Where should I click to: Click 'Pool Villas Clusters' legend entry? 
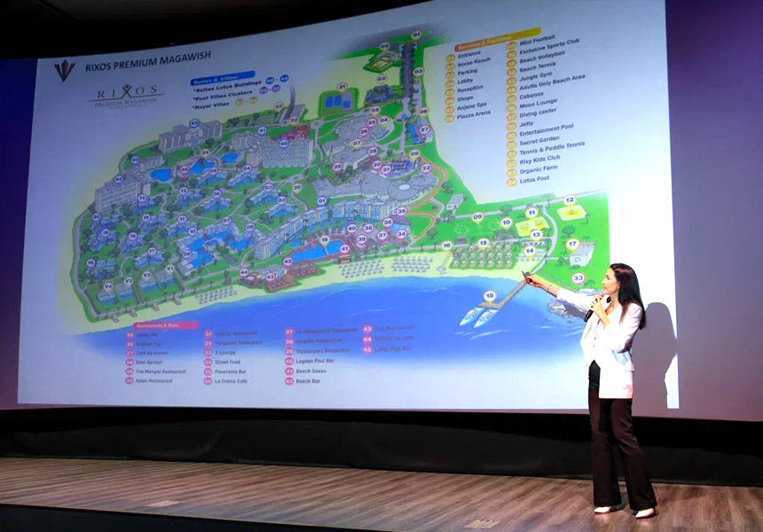[224, 95]
